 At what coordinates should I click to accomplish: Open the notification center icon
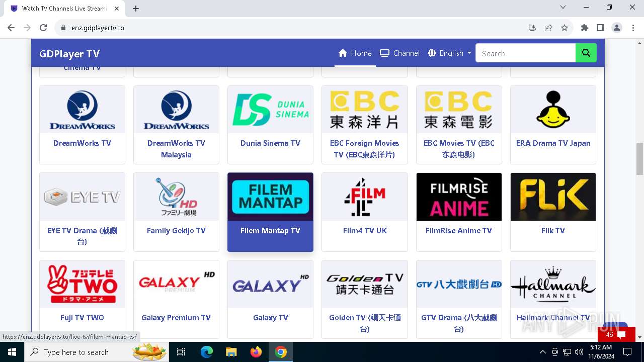coord(627,352)
